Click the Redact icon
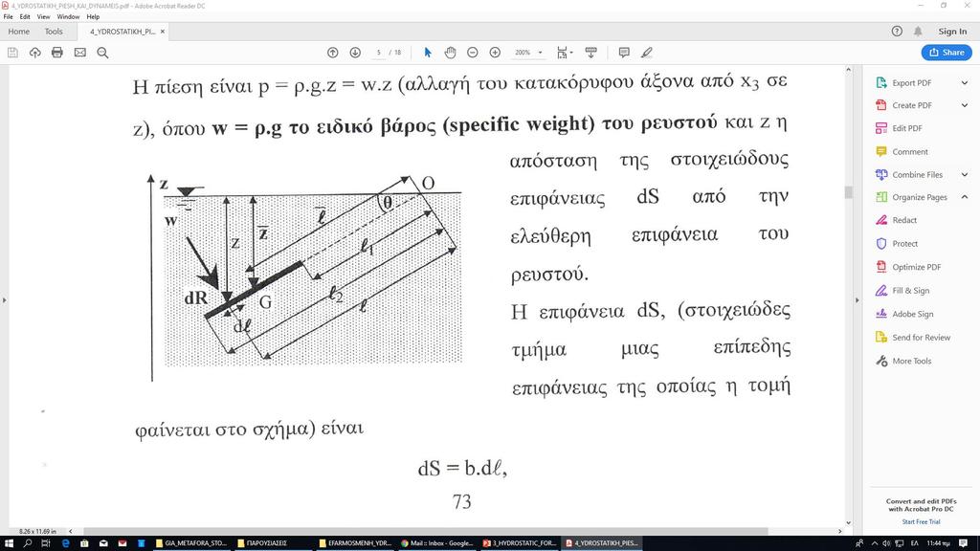The height and width of the screenshot is (551, 980). coord(881,220)
